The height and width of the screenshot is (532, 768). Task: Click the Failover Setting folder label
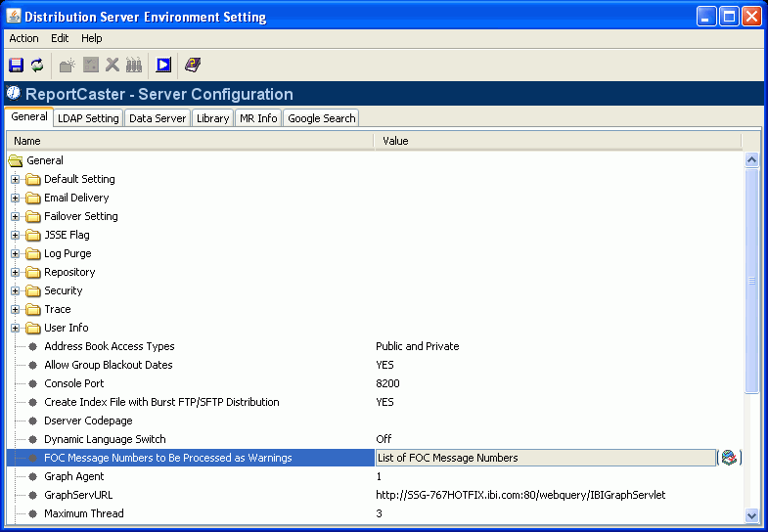[x=81, y=216]
